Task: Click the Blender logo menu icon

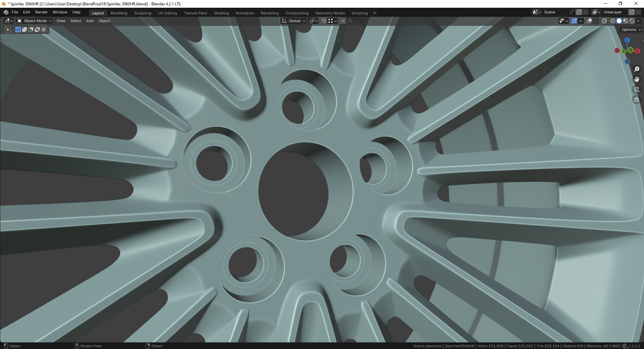Action: point(6,12)
